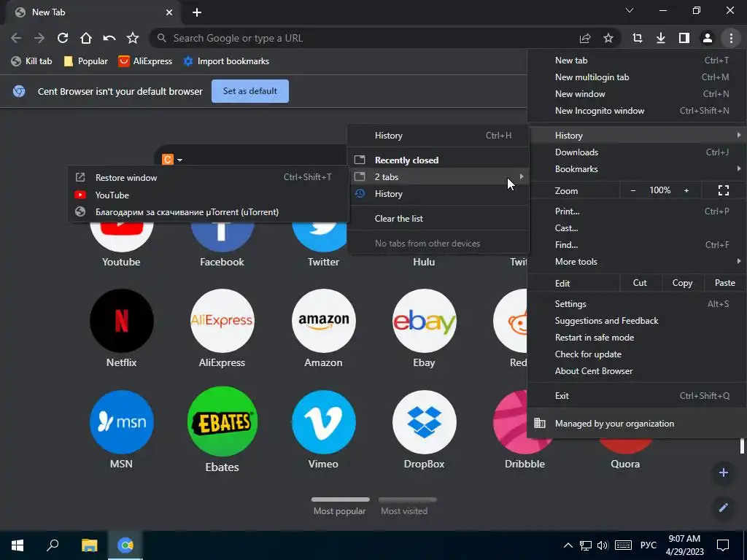Image resolution: width=747 pixels, height=560 pixels.
Task: Open the profile avatar icon
Action: (x=708, y=38)
